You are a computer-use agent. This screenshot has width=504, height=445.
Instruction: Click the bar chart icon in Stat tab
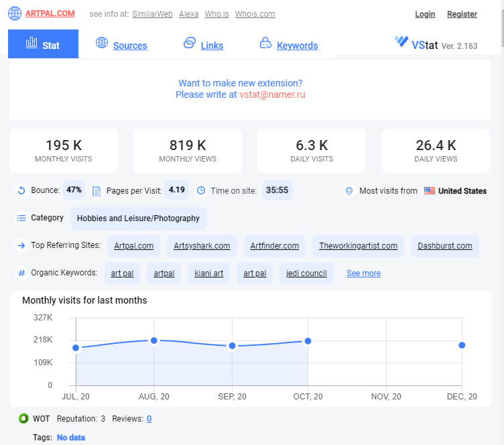(31, 43)
